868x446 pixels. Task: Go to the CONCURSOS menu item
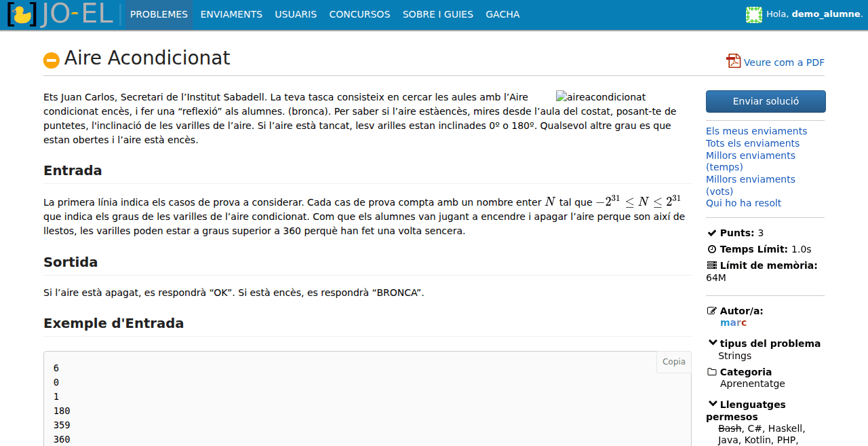point(359,14)
